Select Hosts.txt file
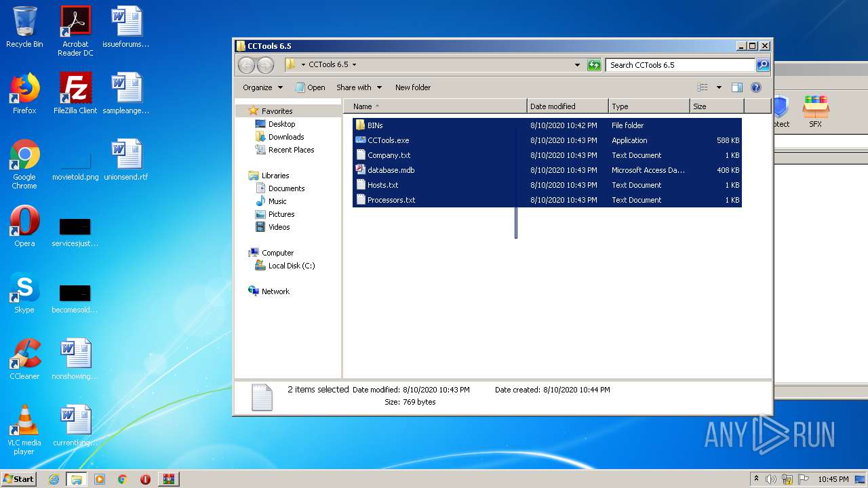Viewport: 868px width, 488px height. click(x=547, y=185)
